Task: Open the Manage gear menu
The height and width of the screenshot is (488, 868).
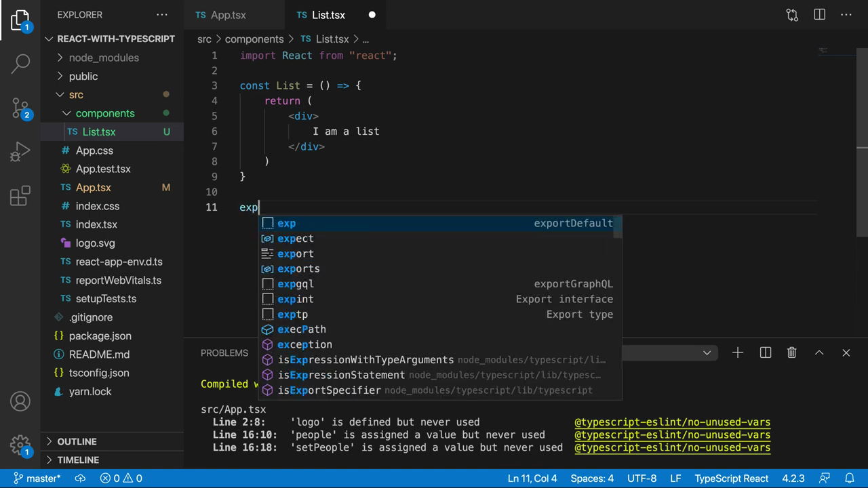Action: tap(20, 445)
